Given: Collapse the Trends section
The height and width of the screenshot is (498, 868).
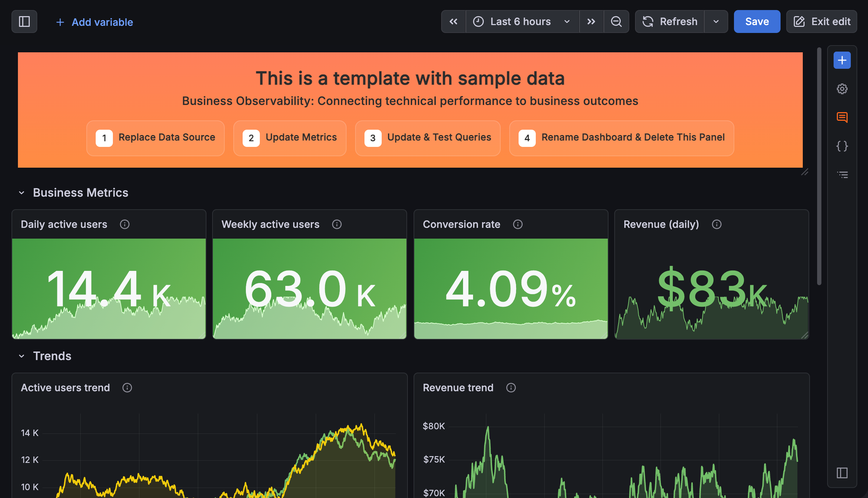Looking at the screenshot, I should coord(22,356).
